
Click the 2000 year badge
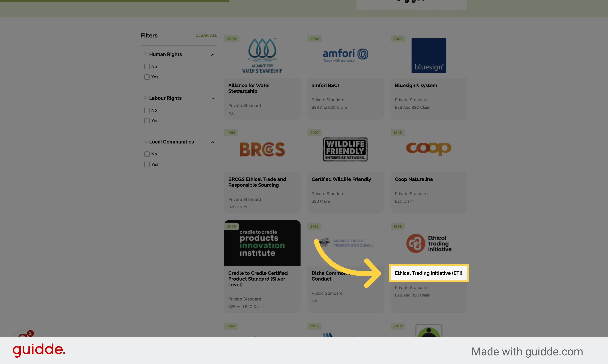[x=398, y=39]
